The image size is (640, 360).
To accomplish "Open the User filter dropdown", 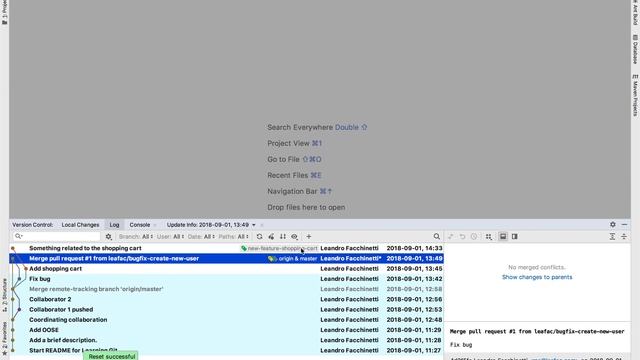I will pos(171,236).
